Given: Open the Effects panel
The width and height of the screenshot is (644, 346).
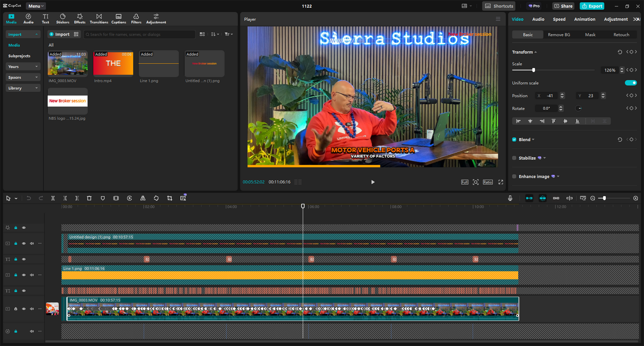Looking at the screenshot, I should pyautogui.click(x=80, y=18).
